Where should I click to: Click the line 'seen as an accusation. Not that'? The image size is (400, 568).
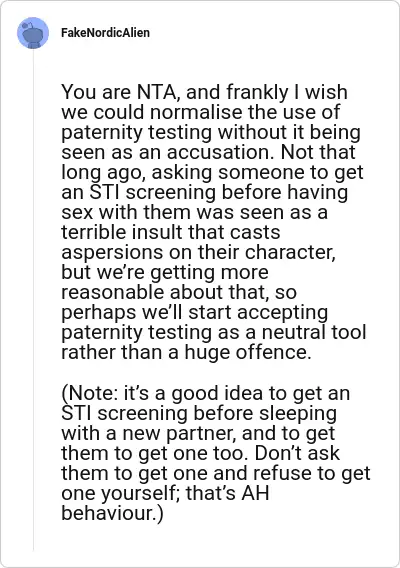[x=208, y=152]
